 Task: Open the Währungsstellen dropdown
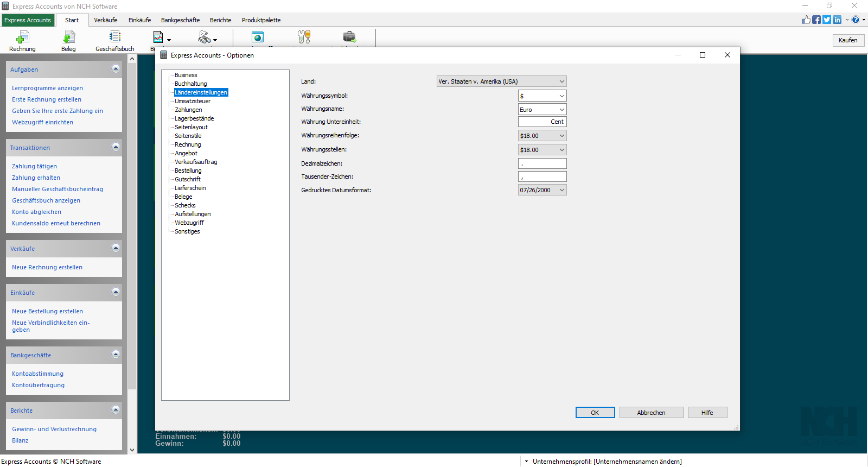542,150
